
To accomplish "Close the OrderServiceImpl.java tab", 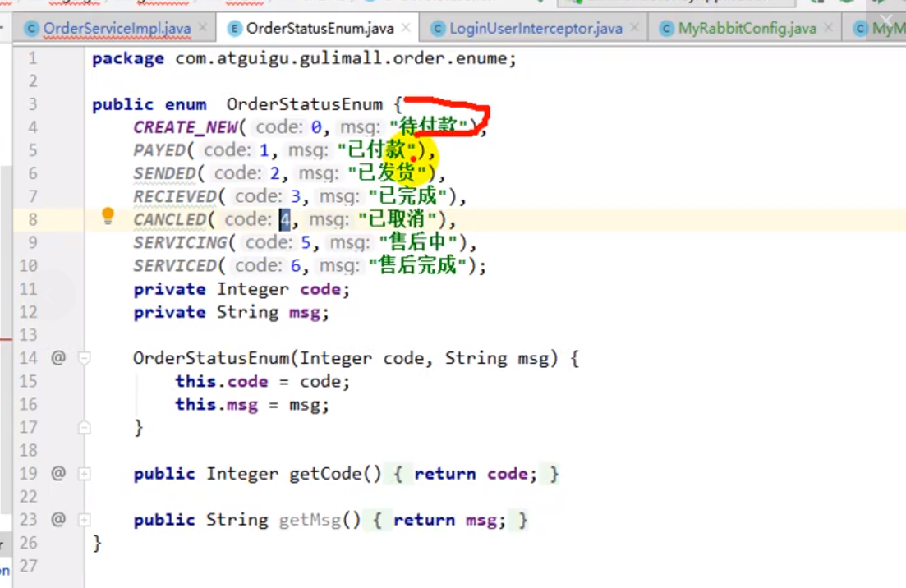I will tap(204, 29).
